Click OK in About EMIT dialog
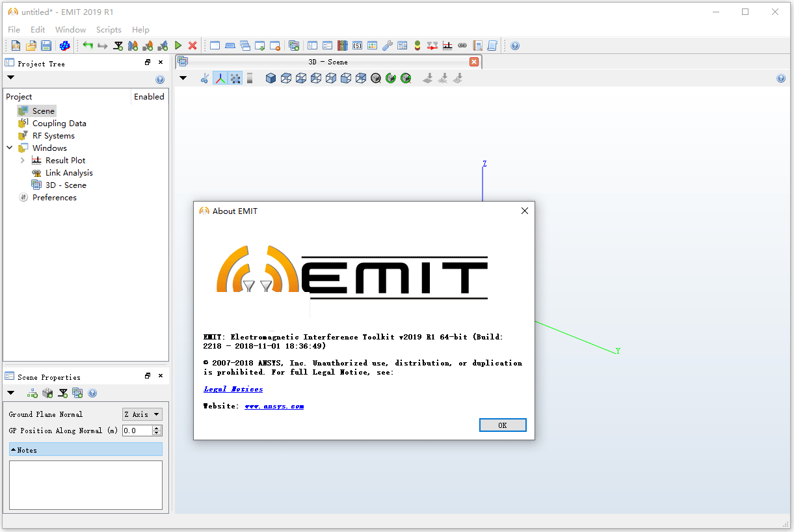794x532 pixels. coord(503,425)
